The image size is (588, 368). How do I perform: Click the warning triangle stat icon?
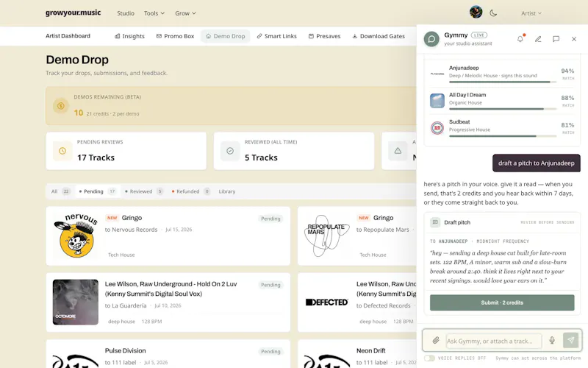click(398, 151)
